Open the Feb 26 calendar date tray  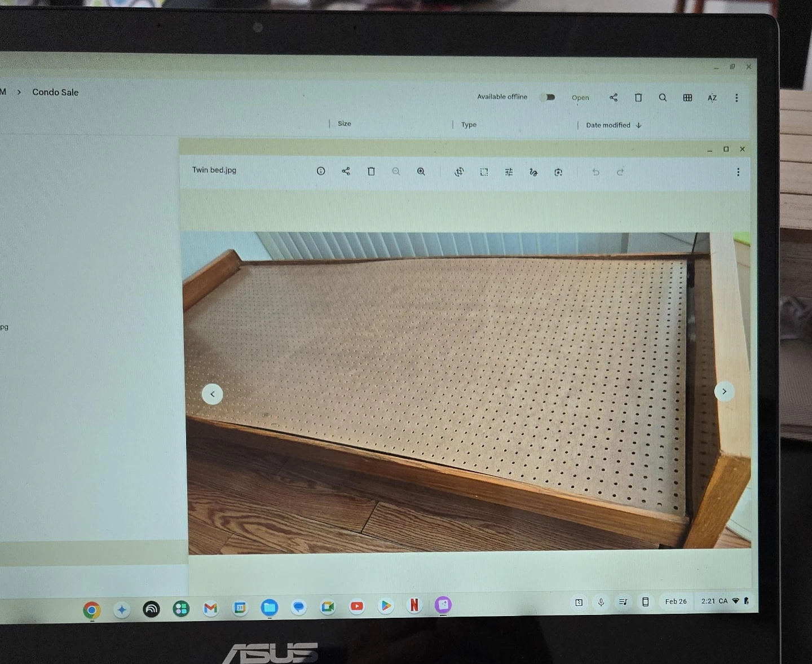coord(676,601)
